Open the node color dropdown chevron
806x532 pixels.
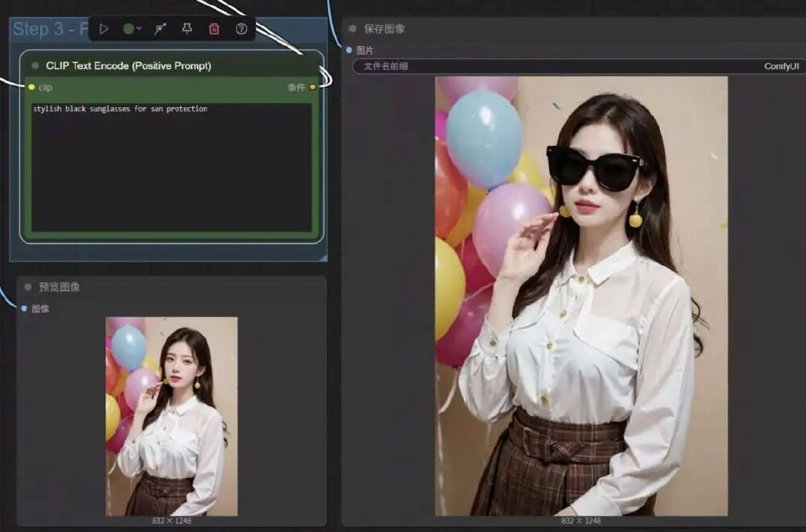click(x=139, y=29)
